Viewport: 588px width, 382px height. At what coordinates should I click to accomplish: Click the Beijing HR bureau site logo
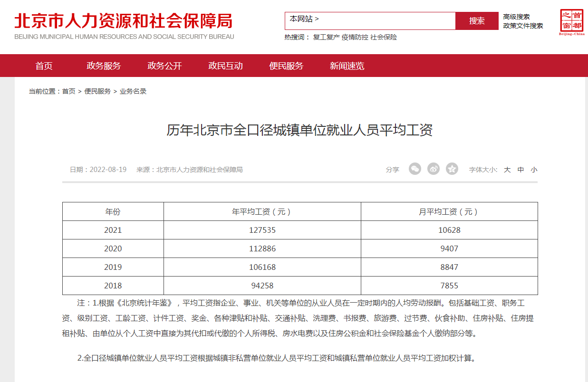point(124,26)
